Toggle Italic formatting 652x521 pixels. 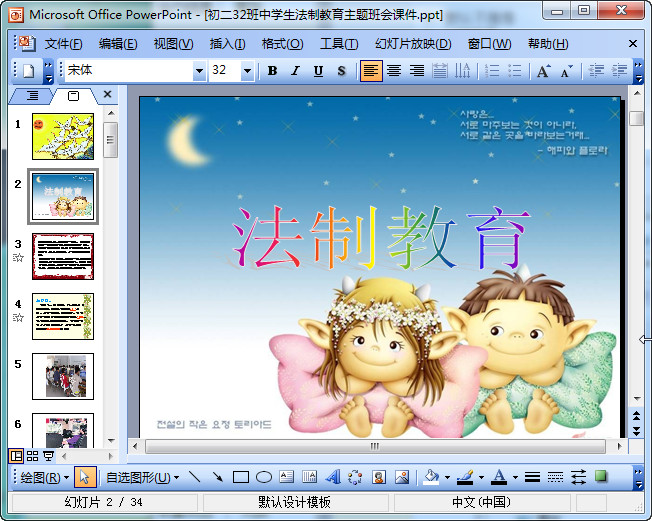tap(295, 71)
